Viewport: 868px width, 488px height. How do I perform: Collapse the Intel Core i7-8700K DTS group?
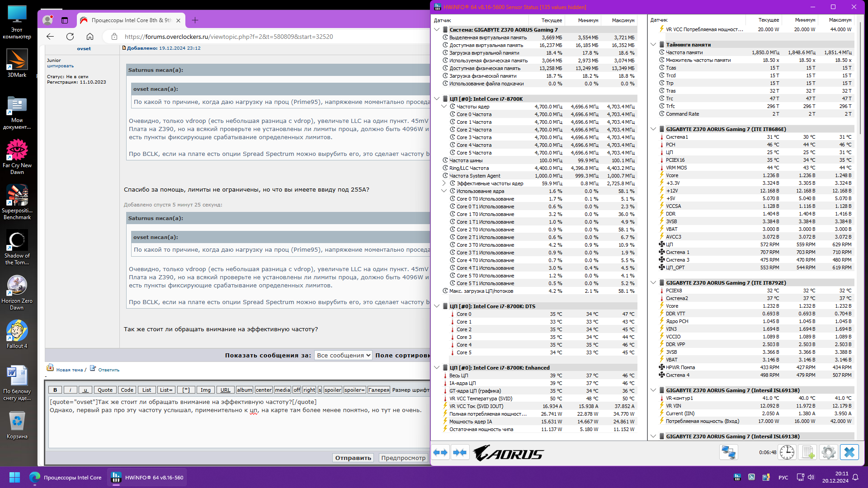tap(437, 306)
